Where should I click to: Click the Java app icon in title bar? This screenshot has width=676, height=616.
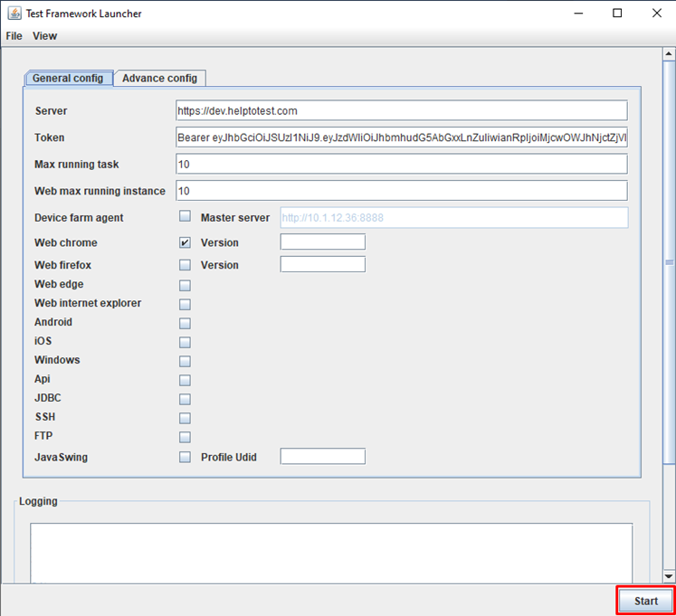pos(14,14)
